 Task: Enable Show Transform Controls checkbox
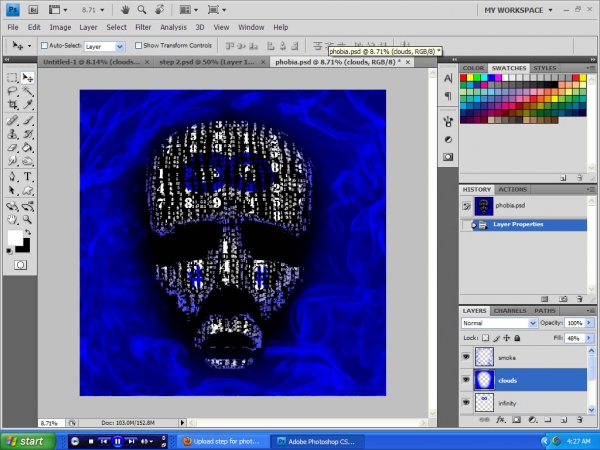(x=138, y=46)
